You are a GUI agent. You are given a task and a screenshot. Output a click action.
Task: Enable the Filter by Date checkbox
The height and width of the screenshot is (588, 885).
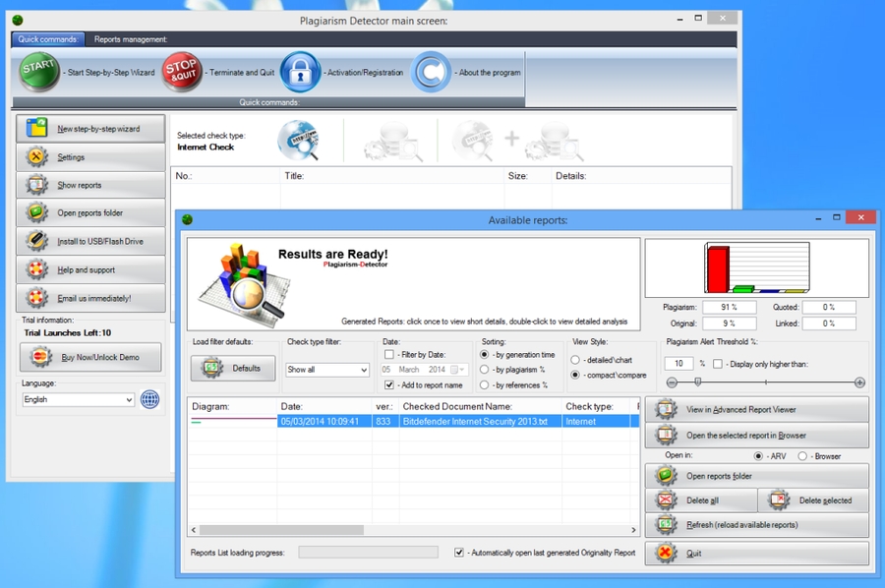point(389,354)
